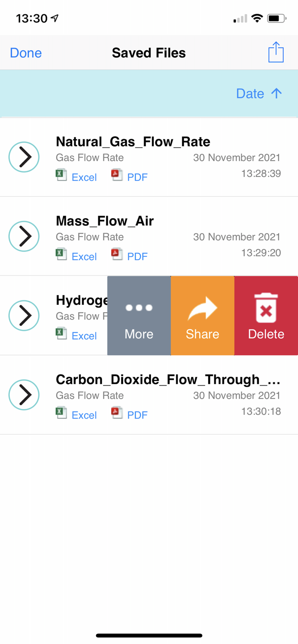This screenshot has width=298, height=644.
Task: Expand the Carbon_Dioxide entry chevron
Action: (x=24, y=395)
